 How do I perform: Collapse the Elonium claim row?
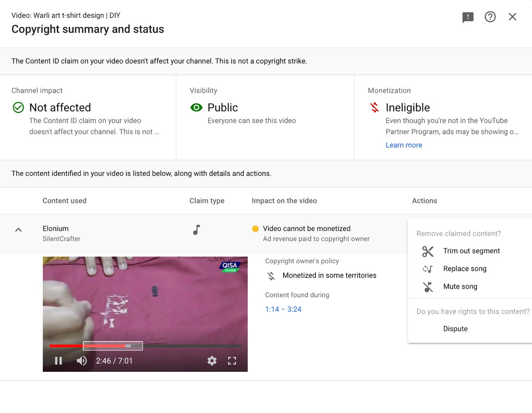pyautogui.click(x=18, y=230)
